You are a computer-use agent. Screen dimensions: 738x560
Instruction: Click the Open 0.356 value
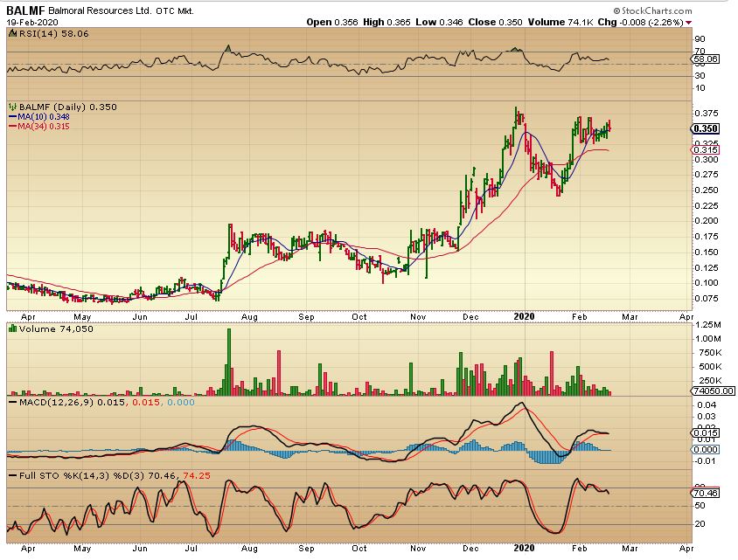(332, 22)
